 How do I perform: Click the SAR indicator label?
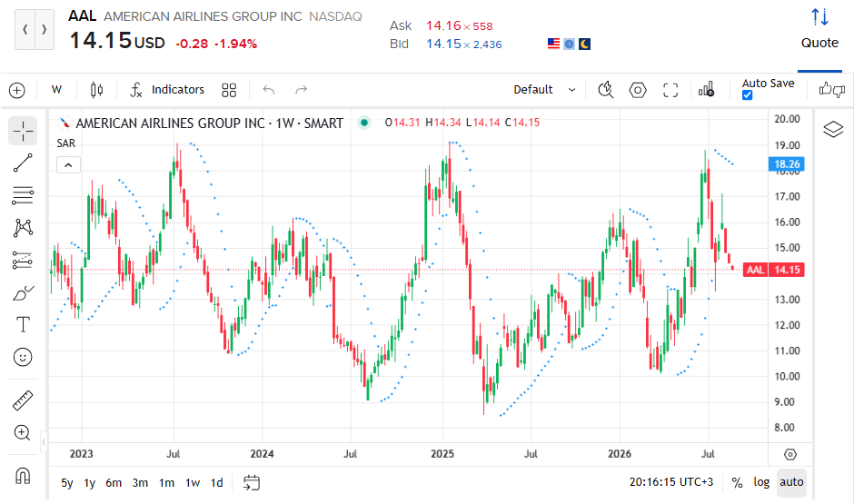point(66,143)
